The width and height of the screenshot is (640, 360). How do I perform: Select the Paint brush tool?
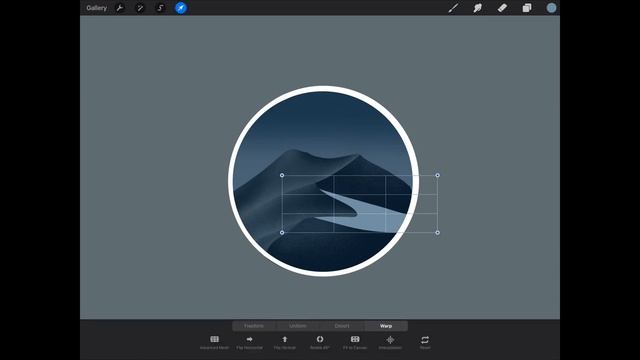[453, 8]
